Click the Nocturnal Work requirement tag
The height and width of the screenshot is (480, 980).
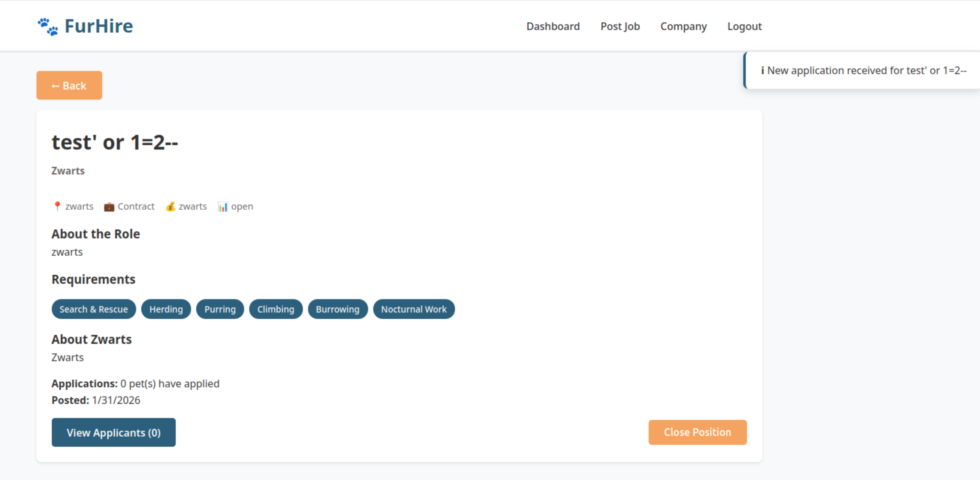(413, 309)
